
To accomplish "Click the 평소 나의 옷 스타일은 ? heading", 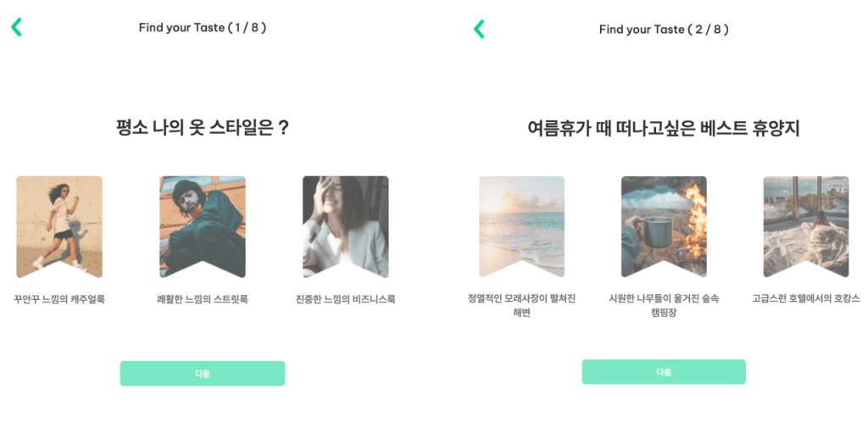I will [203, 128].
